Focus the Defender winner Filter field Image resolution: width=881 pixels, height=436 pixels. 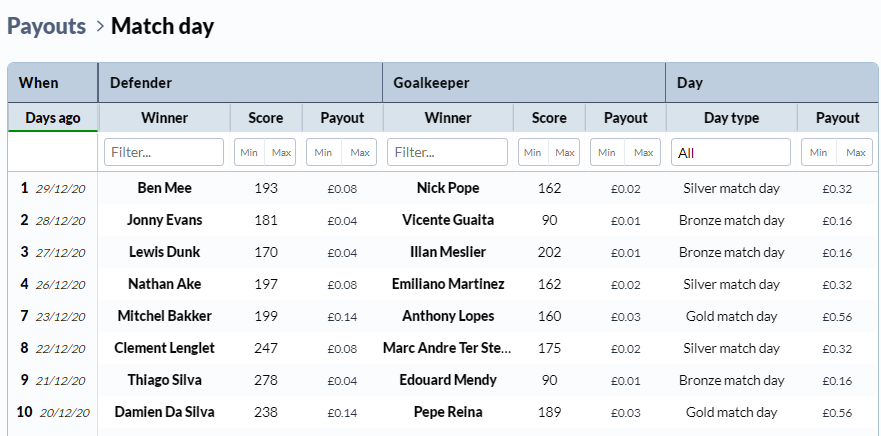point(164,152)
